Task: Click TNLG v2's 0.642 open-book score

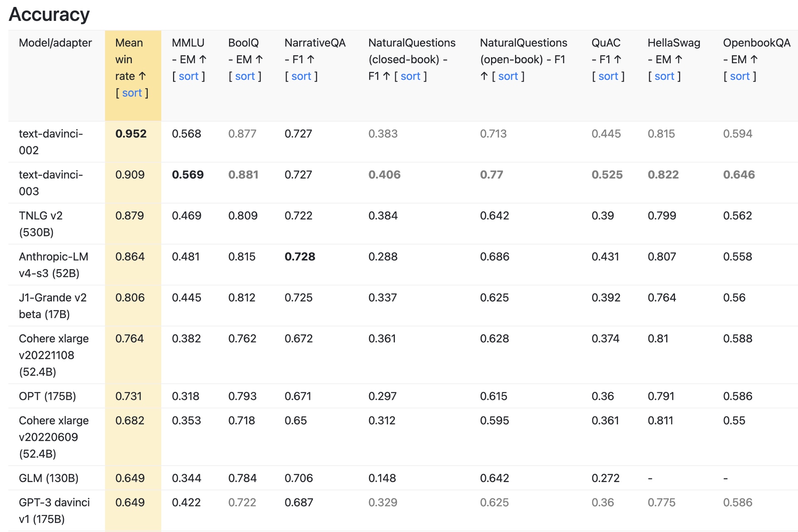Action: [495, 216]
